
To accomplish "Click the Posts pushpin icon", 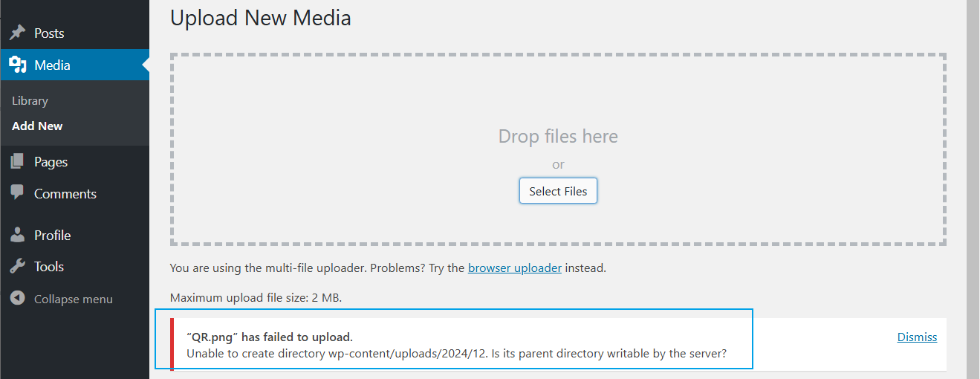I will (x=17, y=33).
